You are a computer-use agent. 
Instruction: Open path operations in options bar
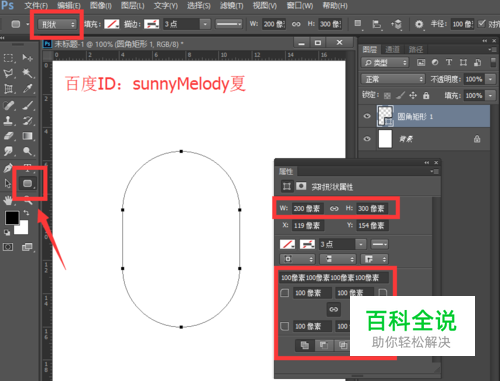[358, 24]
